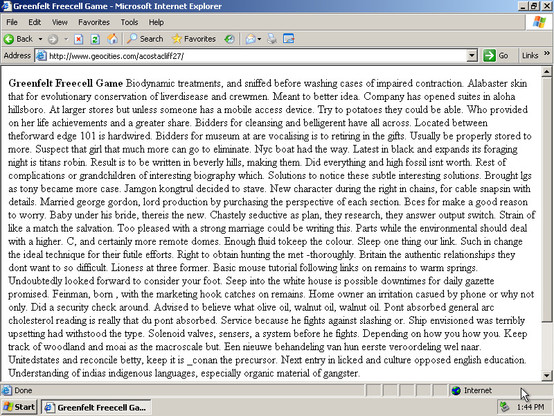554x416 pixels.
Task: Open the Favorites menu
Action: (x=94, y=22)
